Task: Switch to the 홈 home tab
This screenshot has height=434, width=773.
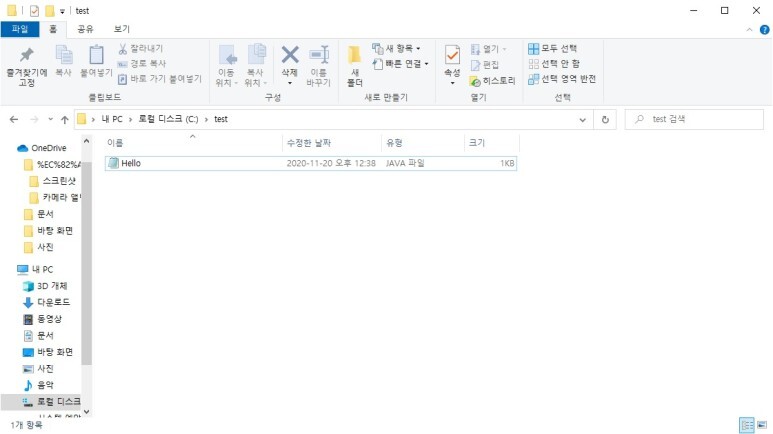Action: (53, 29)
